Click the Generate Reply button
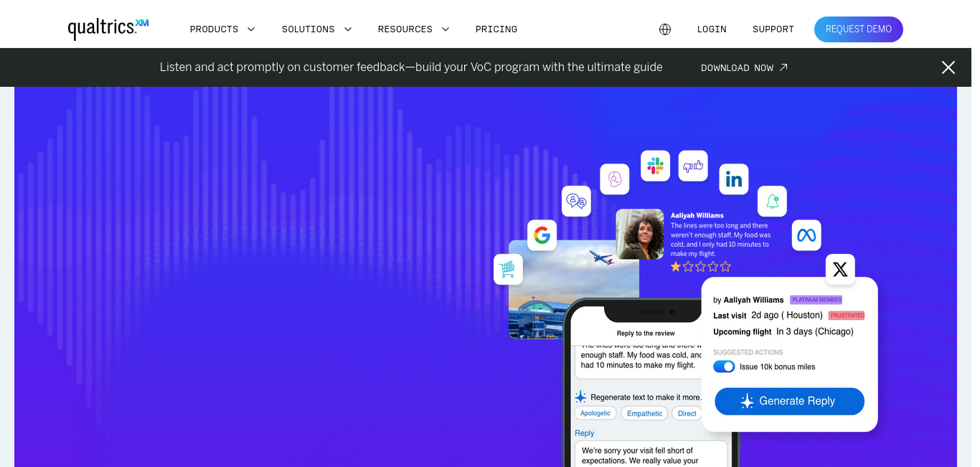The width and height of the screenshot is (980, 467). (789, 401)
